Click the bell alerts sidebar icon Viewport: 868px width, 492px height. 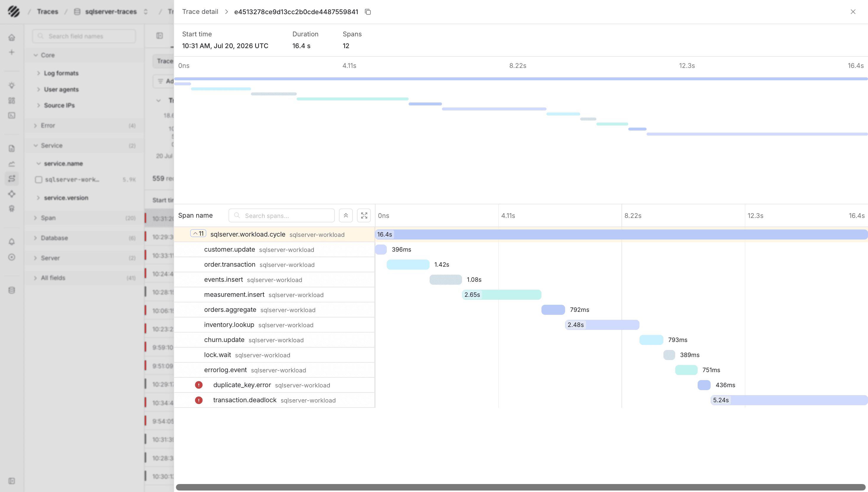[12, 242]
